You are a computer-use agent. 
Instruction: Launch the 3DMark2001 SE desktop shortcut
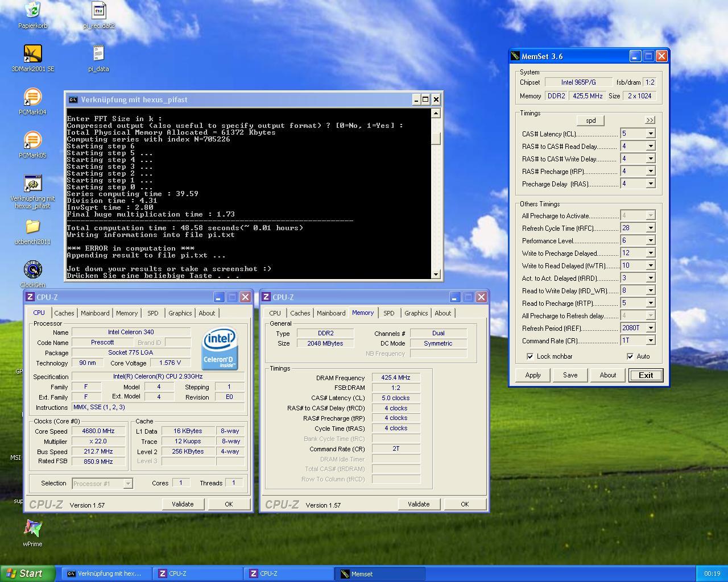tap(32, 53)
